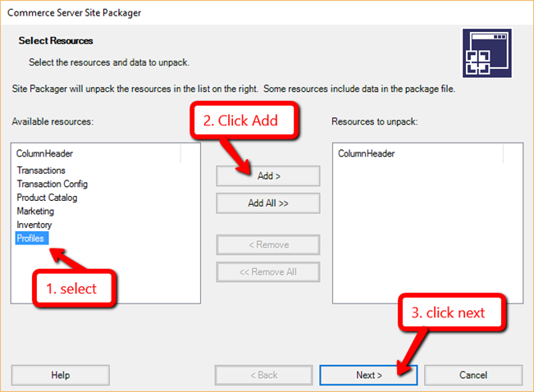Click the Add > button

click(x=268, y=175)
